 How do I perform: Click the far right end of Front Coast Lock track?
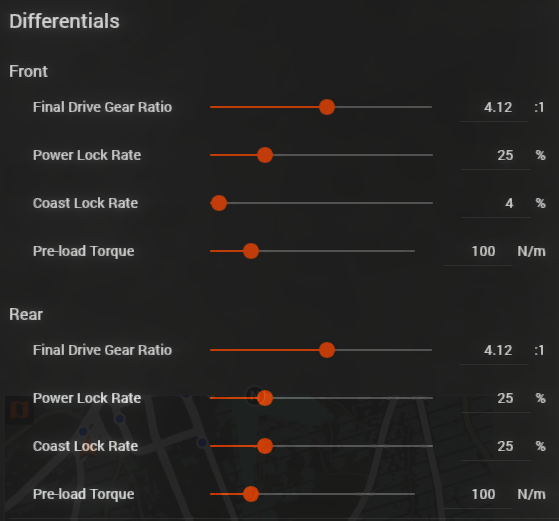[x=431, y=203]
